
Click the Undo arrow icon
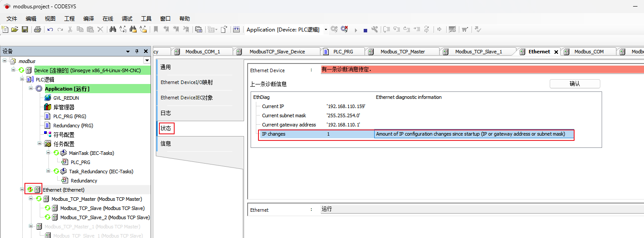(50, 29)
